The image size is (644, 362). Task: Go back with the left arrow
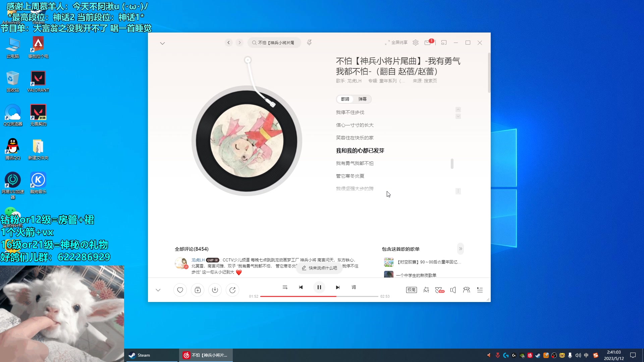pyautogui.click(x=229, y=43)
